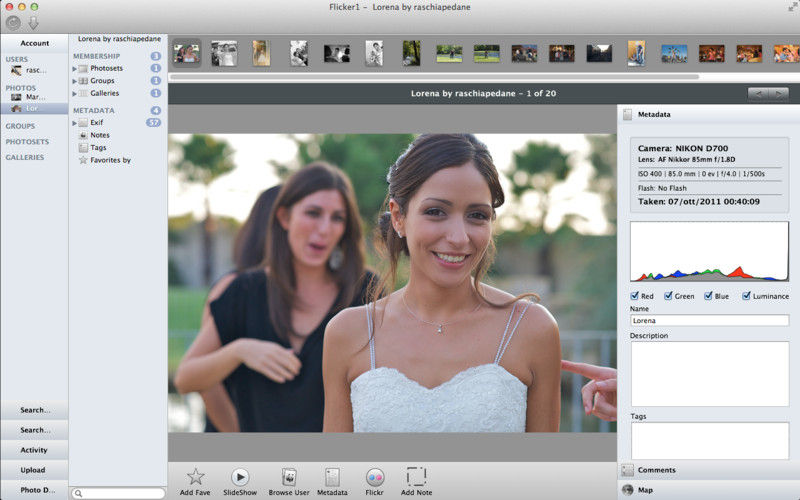Viewport: 800px width, 500px height.
Task: Open the Activity sidebar button
Action: click(x=34, y=450)
